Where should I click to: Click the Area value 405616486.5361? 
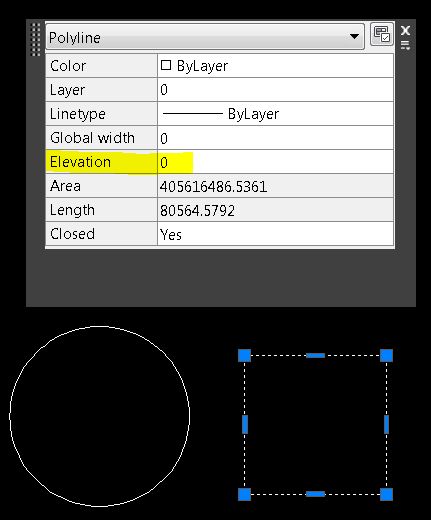coord(213,187)
